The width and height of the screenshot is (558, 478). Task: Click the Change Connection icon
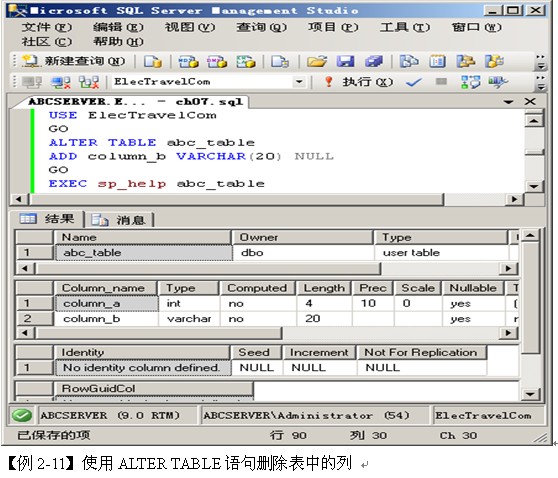click(89, 82)
